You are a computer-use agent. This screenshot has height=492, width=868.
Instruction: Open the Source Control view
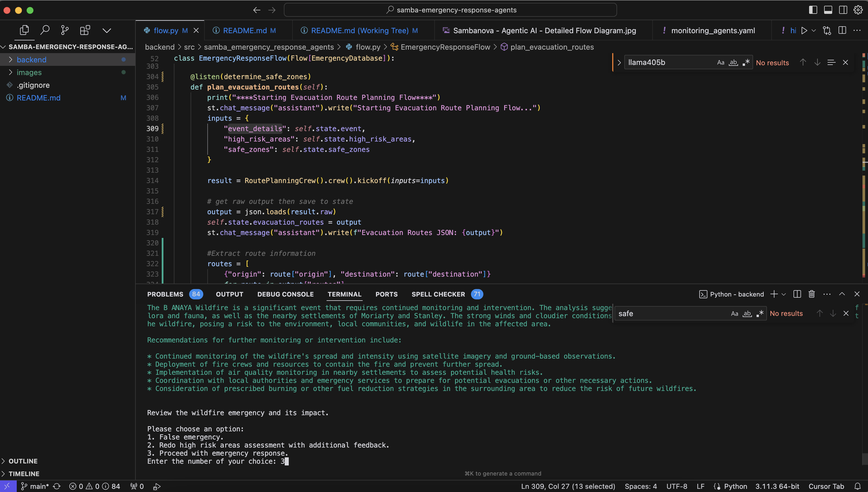click(64, 30)
